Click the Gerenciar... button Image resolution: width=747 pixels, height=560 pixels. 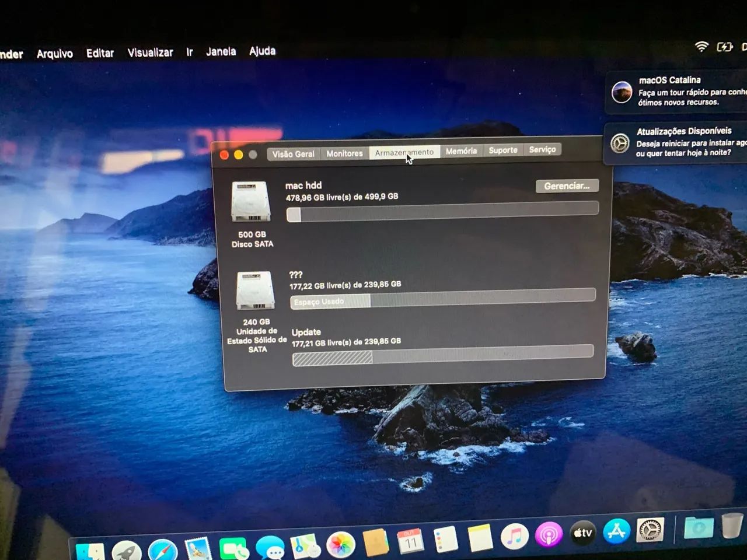point(567,186)
